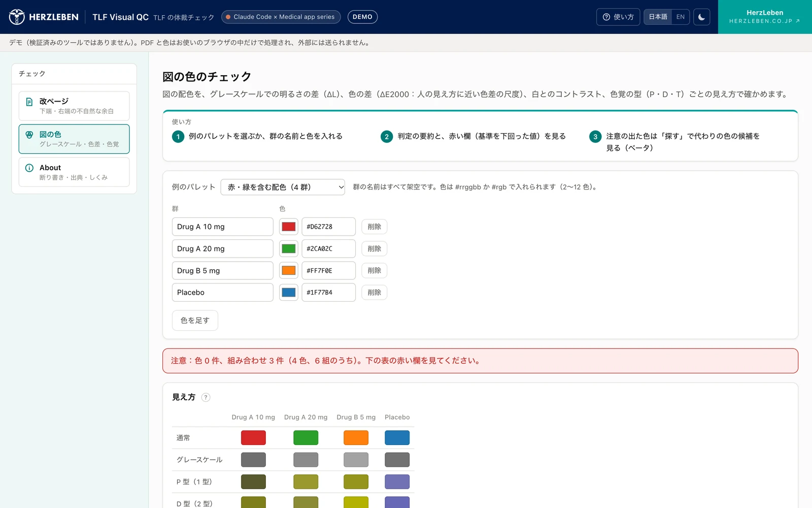Open the green color picker swatch
This screenshot has height=508, width=812.
point(289,248)
